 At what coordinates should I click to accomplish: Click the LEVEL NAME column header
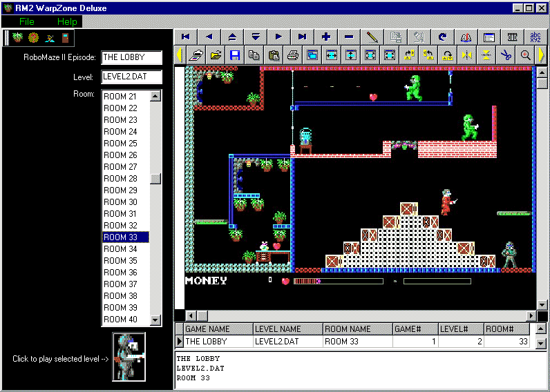click(x=287, y=329)
